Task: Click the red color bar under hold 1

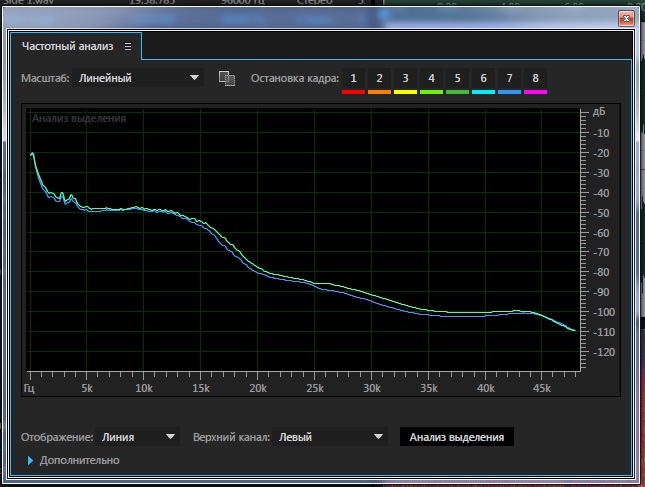Action: click(x=353, y=92)
